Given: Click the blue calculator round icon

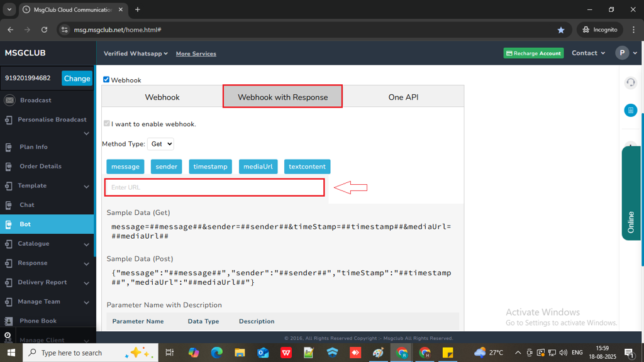Looking at the screenshot, I should tap(630, 111).
